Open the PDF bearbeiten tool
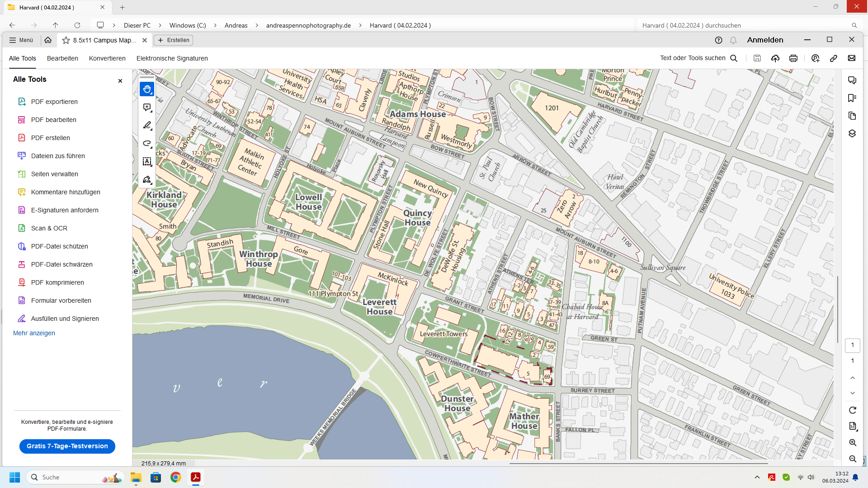Viewport: 868px width, 488px height. 54,120
